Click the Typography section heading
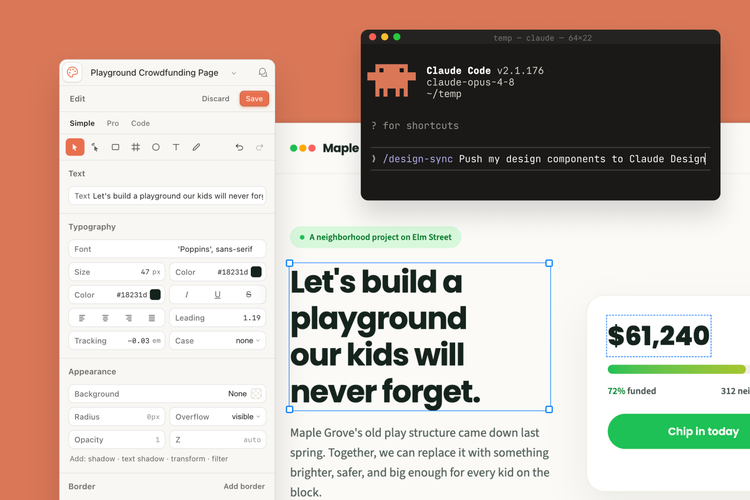The height and width of the screenshot is (500, 750). [x=92, y=227]
